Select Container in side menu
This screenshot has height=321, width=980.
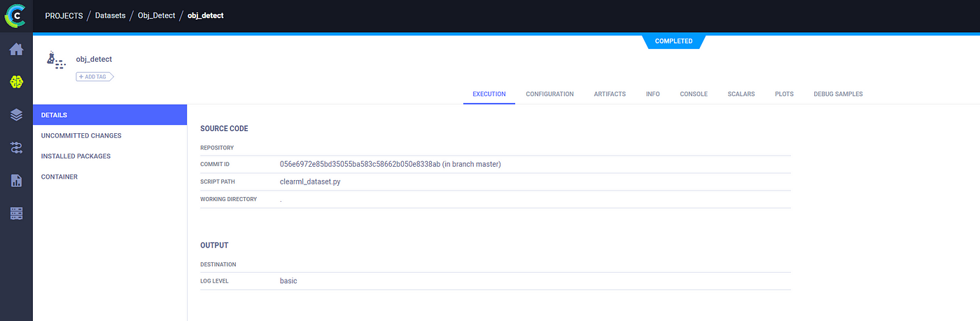(x=59, y=177)
